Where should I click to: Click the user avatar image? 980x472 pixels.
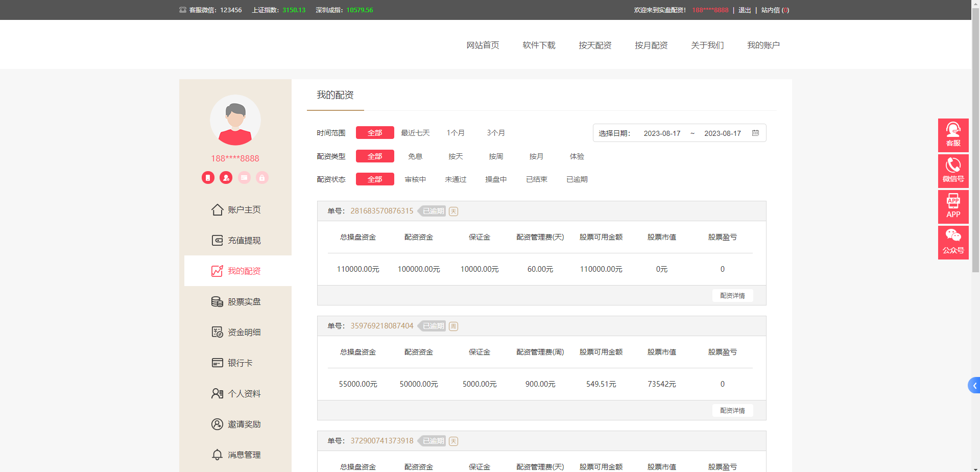(x=235, y=121)
